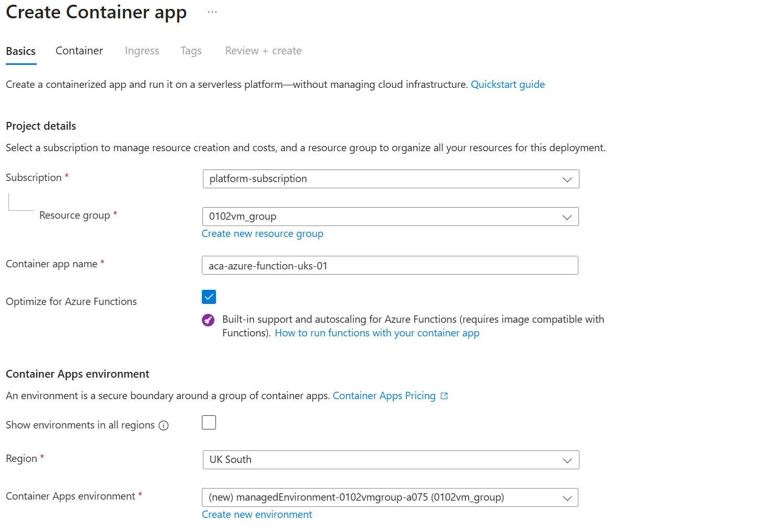The height and width of the screenshot is (532, 775).
Task: Open the Subscription dropdown
Action: click(x=391, y=179)
